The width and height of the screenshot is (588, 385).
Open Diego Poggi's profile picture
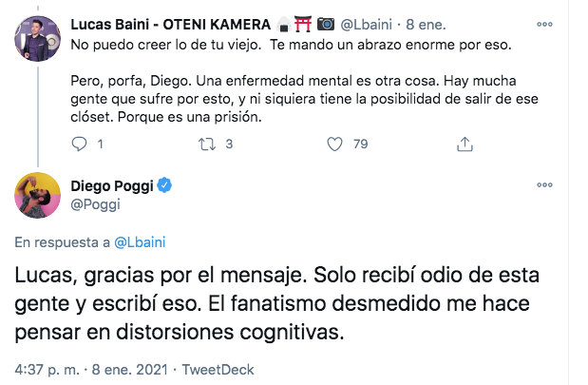[35, 193]
